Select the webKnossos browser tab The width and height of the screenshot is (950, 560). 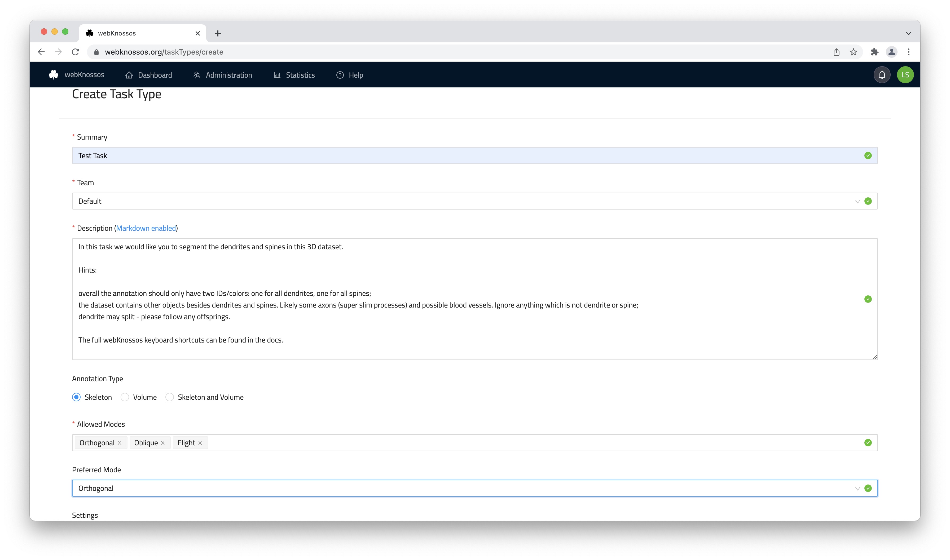tap(143, 33)
